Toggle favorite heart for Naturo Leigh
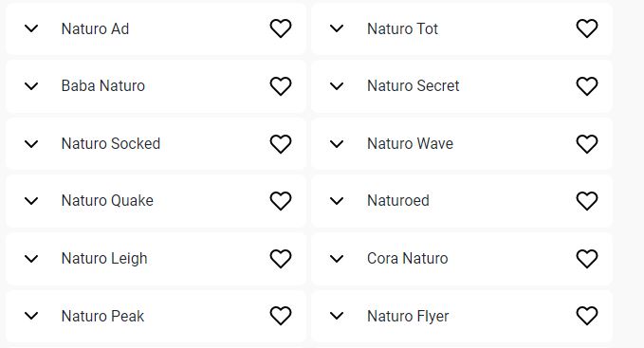The width and height of the screenshot is (644, 348). (281, 259)
